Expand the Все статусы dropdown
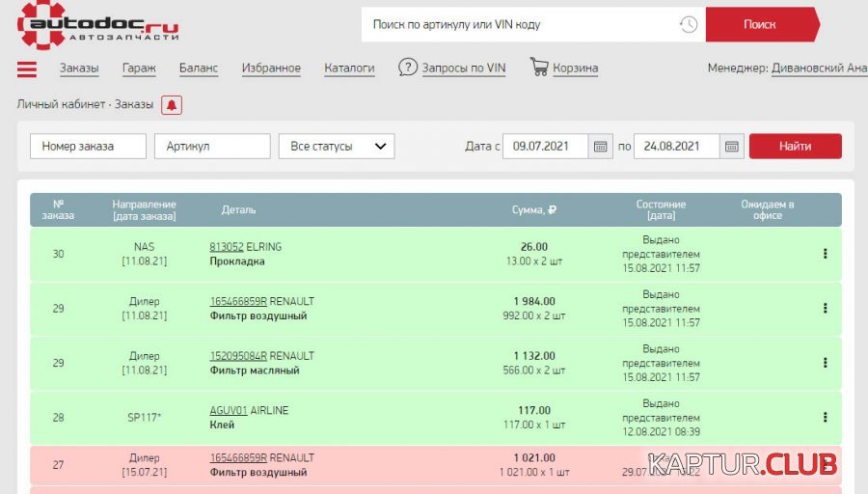The image size is (868, 494). 337,147
